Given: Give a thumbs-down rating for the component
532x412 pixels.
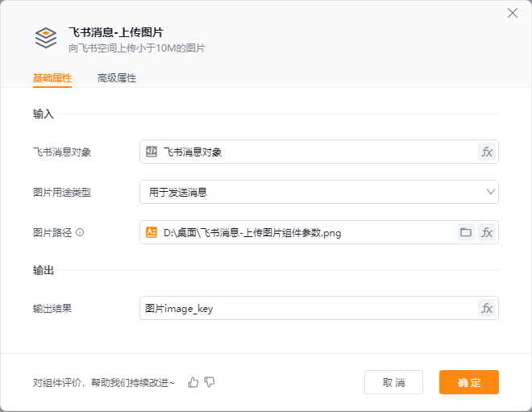Looking at the screenshot, I should click(x=210, y=382).
